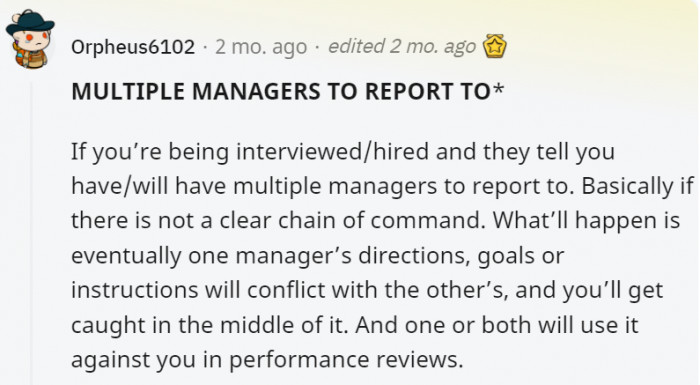The height and width of the screenshot is (385, 700).
Task: Click the 'edited 2 mo. ago' label
Action: pyautogui.click(x=402, y=46)
